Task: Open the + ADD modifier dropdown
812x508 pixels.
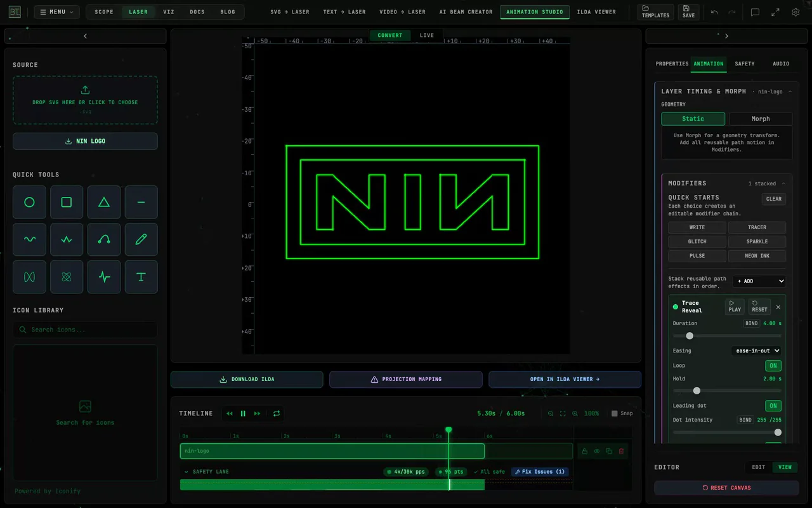Action: (759, 281)
